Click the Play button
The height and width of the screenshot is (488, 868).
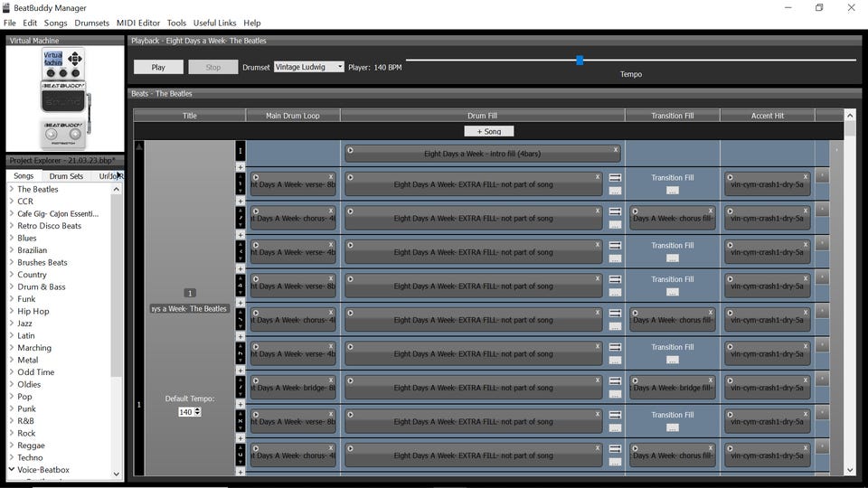158,67
